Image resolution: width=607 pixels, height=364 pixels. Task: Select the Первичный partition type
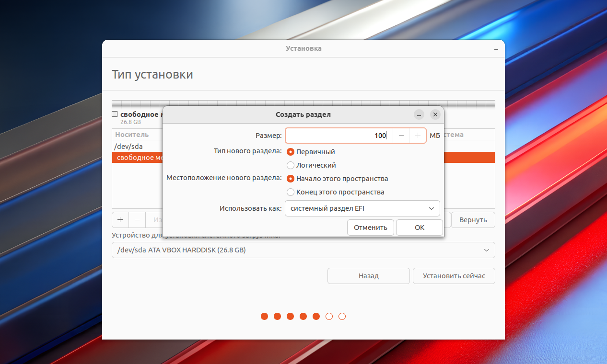pyautogui.click(x=291, y=152)
